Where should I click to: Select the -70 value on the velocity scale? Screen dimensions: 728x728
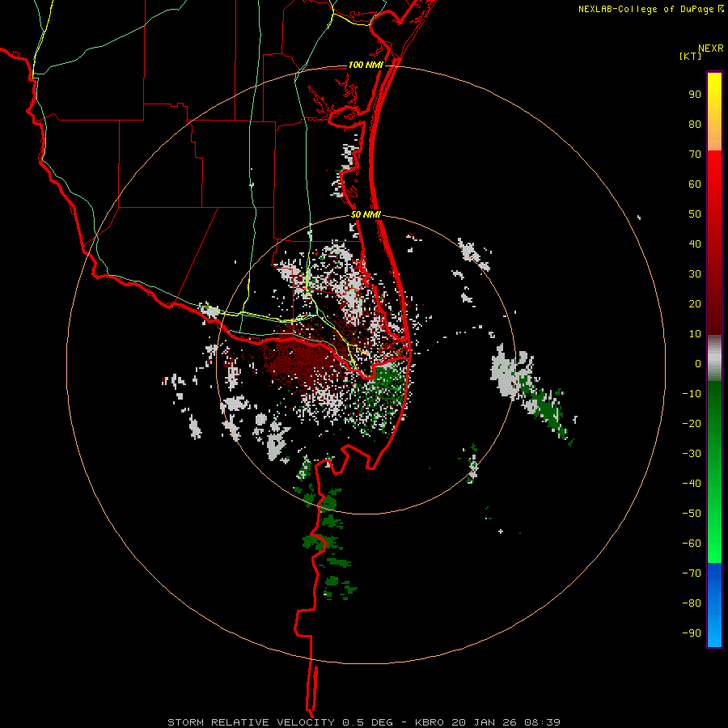pos(692,574)
